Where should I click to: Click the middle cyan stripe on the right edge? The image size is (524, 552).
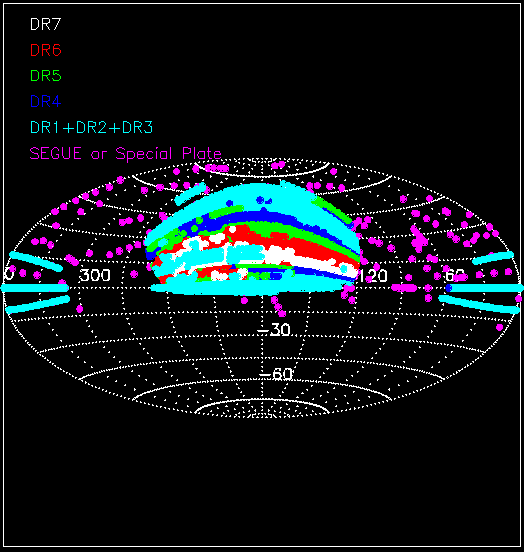(x=486, y=288)
